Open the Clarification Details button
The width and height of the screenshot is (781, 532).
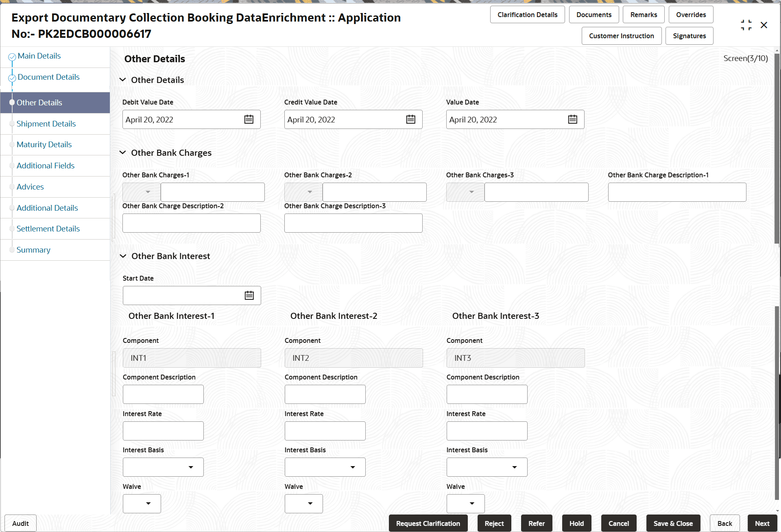pos(527,15)
